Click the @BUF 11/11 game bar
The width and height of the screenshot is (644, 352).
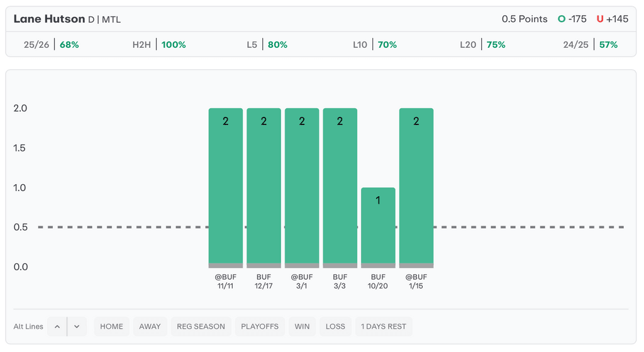coord(225,187)
